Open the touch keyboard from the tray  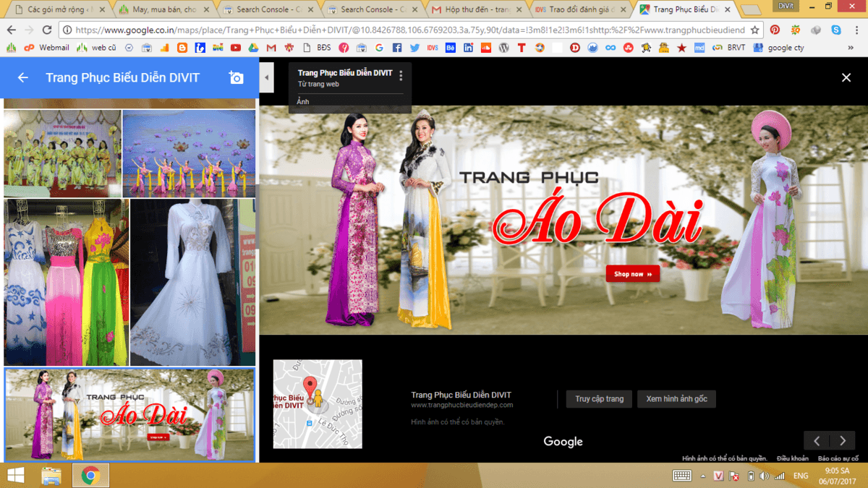coord(681,475)
